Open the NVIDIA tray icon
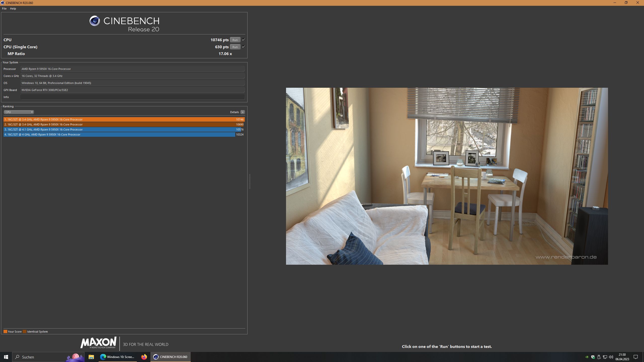This screenshot has height=362, width=644. click(587, 357)
